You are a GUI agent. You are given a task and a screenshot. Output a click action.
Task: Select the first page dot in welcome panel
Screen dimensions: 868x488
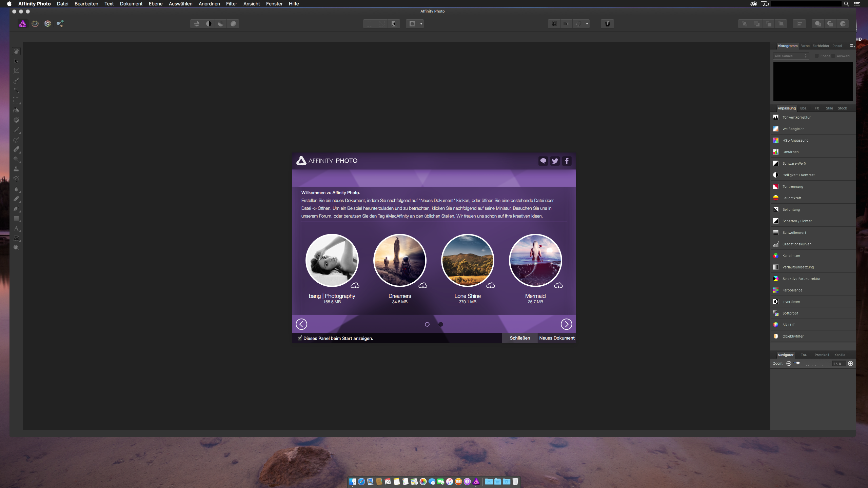427,324
